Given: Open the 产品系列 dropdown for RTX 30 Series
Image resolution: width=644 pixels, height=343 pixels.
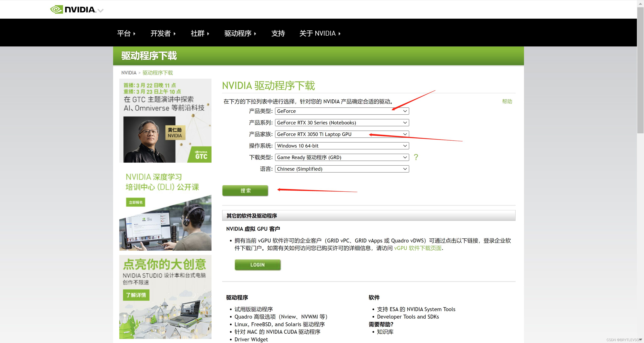Looking at the screenshot, I should pyautogui.click(x=342, y=123).
